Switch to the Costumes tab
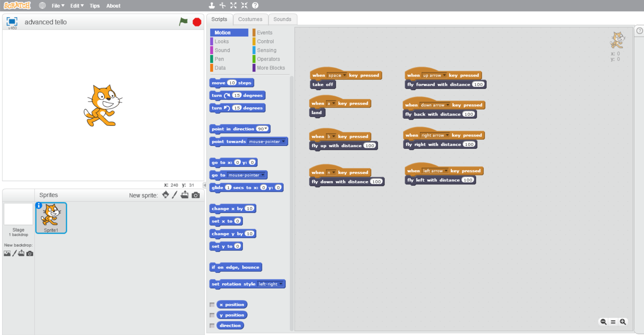Image resolution: width=644 pixels, height=335 pixels. click(250, 19)
